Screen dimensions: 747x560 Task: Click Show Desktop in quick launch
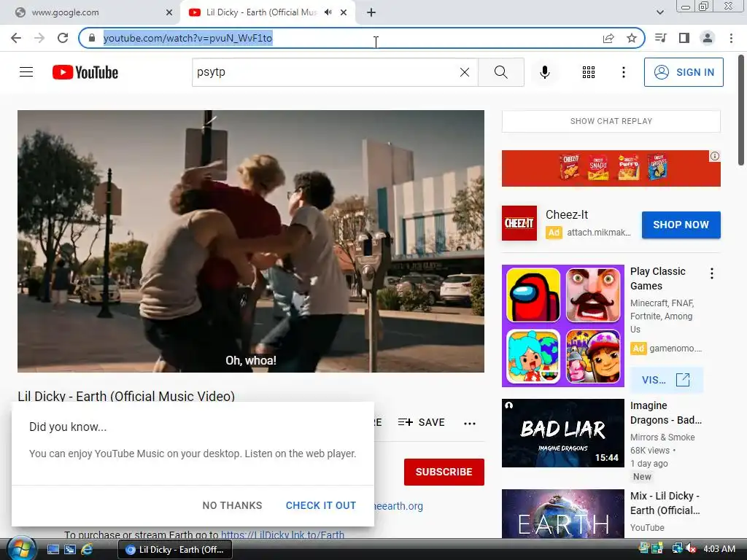coord(53,549)
